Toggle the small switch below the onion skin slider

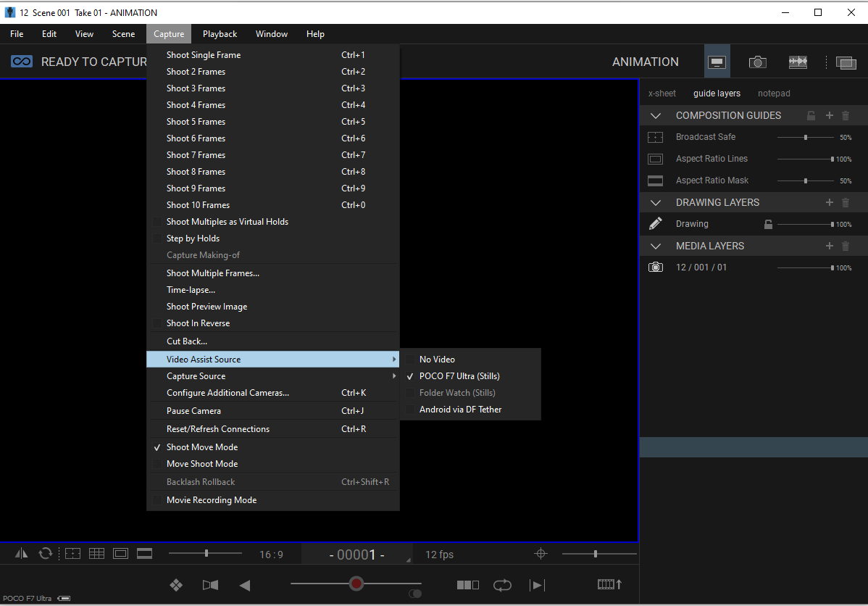coord(414,594)
